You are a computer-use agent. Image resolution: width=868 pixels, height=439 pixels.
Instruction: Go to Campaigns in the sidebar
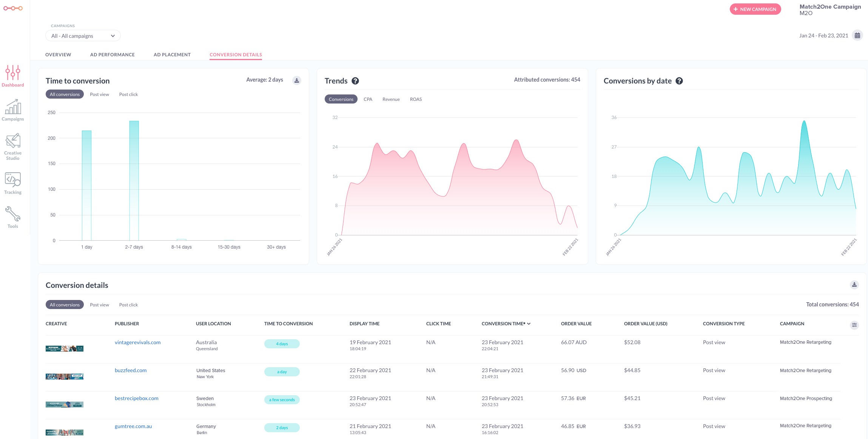(13, 110)
